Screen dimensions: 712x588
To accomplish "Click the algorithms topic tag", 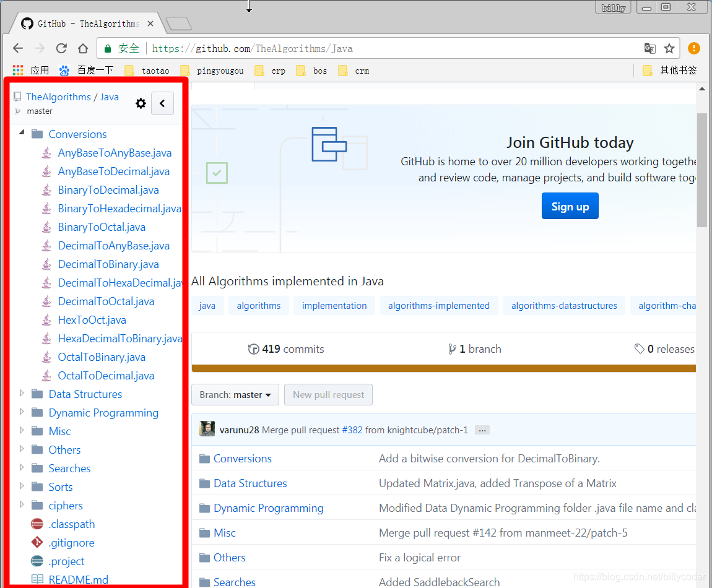I will 258,306.
